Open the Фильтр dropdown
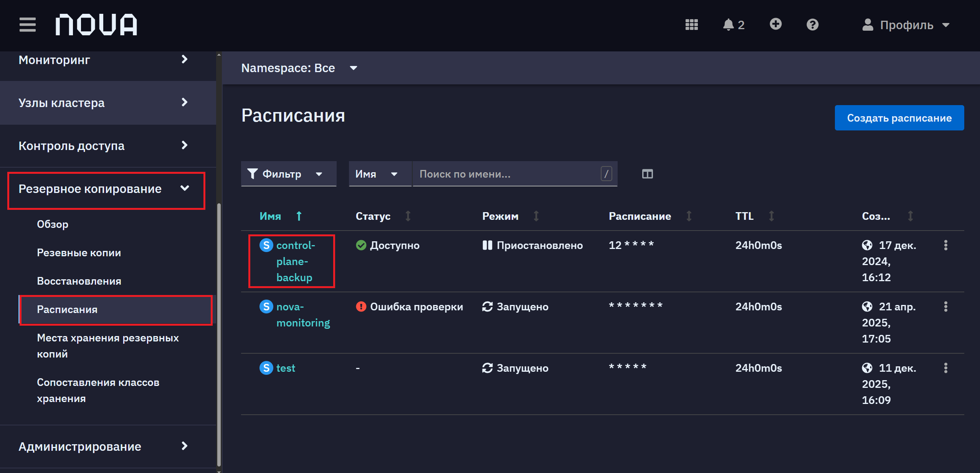The height and width of the screenshot is (473, 980). coord(289,174)
